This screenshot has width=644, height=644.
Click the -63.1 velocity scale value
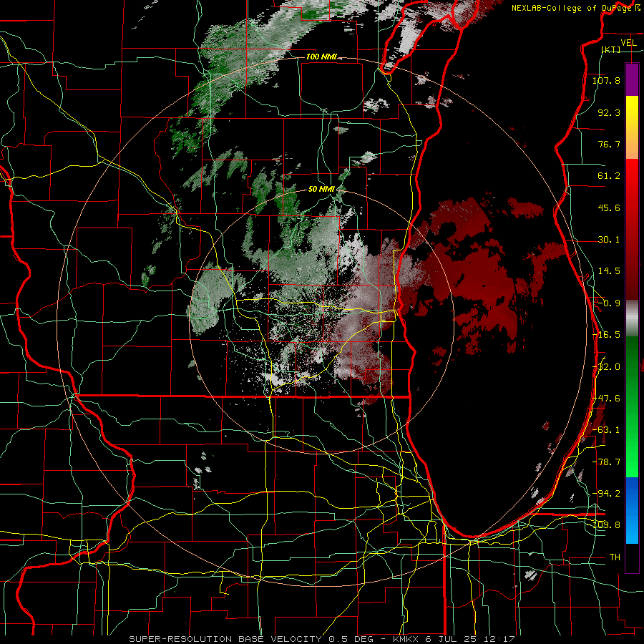click(x=606, y=430)
